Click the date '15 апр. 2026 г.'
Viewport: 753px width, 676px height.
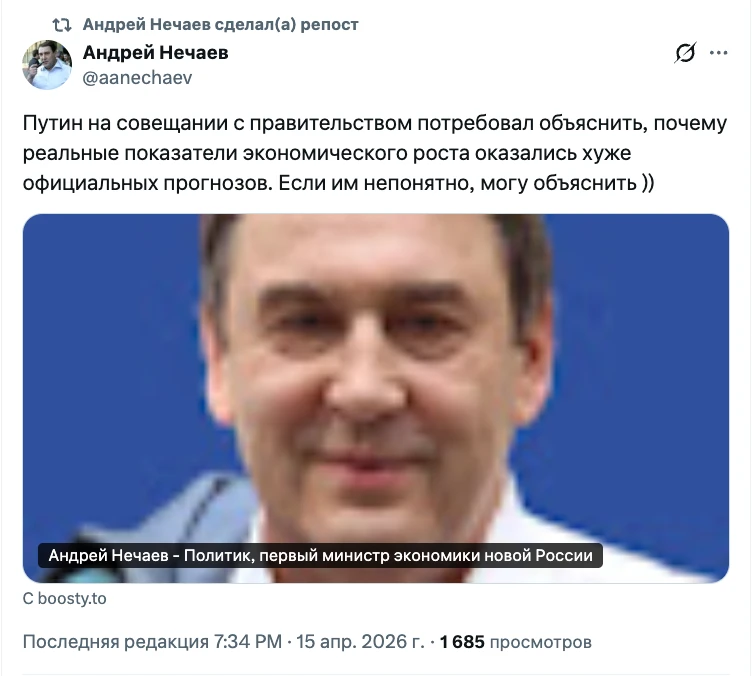[x=360, y=642]
